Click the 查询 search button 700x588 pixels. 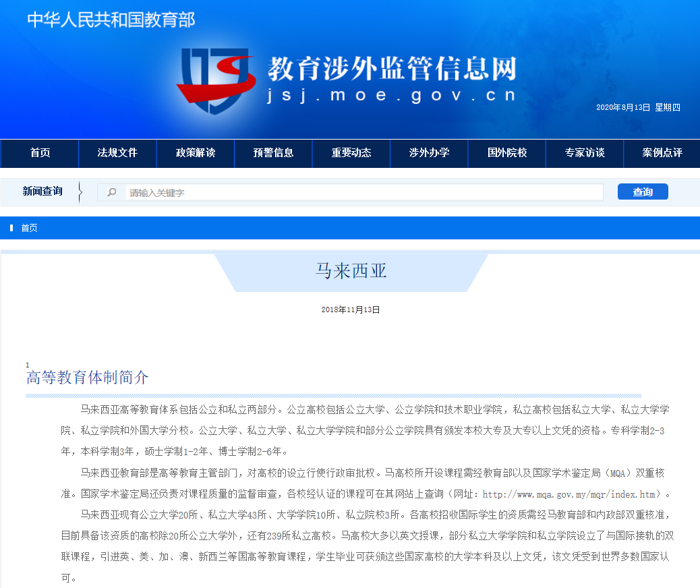(x=642, y=192)
